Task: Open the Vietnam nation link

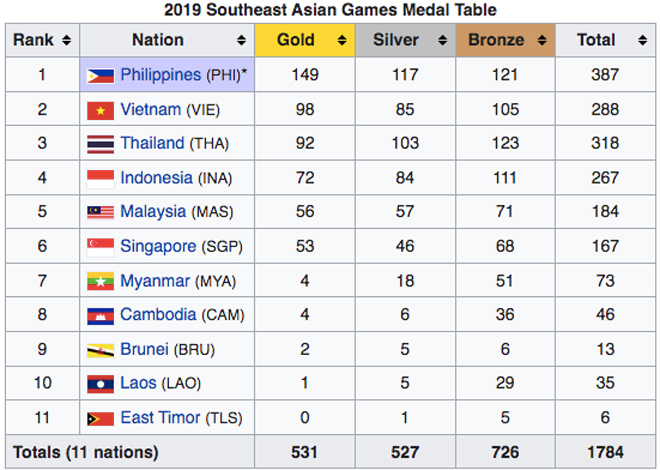Action: point(151,109)
